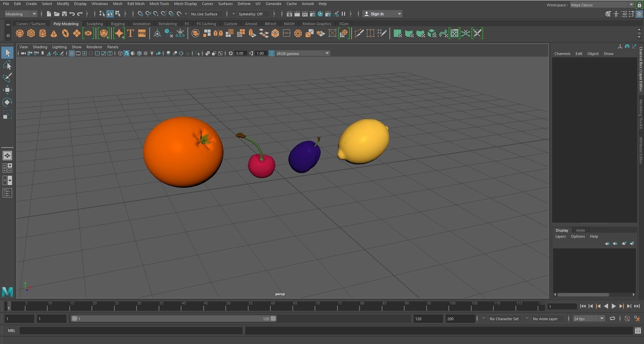Open the Layers menu in the layer editor

tap(560, 236)
